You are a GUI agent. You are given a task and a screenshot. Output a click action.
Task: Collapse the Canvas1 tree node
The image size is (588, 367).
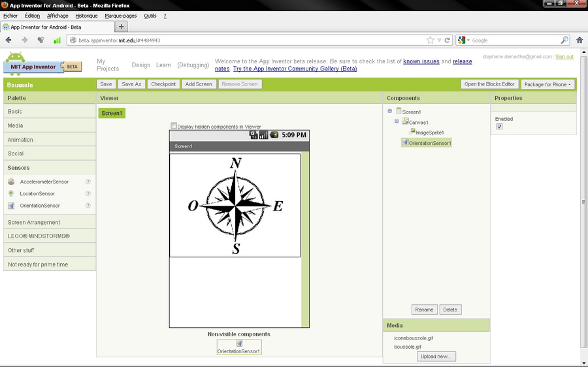[397, 121]
